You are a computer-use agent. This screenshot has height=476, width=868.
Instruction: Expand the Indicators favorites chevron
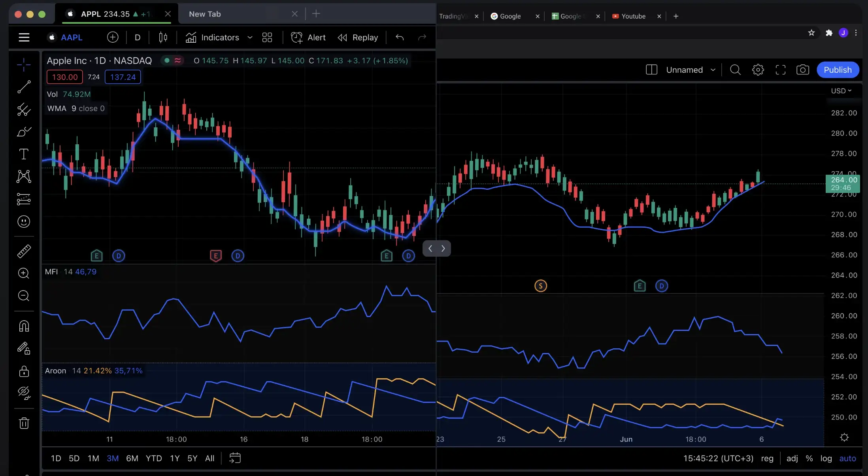click(x=250, y=37)
